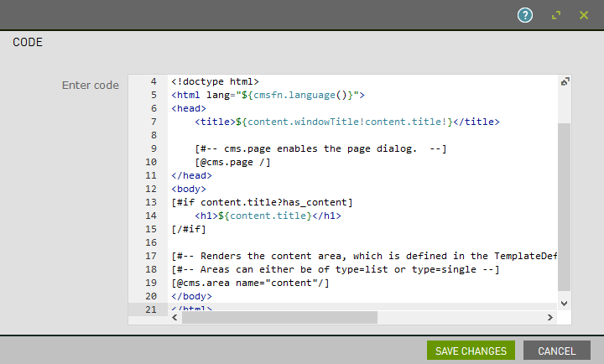
Task: Click the vertical scrollbar down arrow
Action: [564, 303]
